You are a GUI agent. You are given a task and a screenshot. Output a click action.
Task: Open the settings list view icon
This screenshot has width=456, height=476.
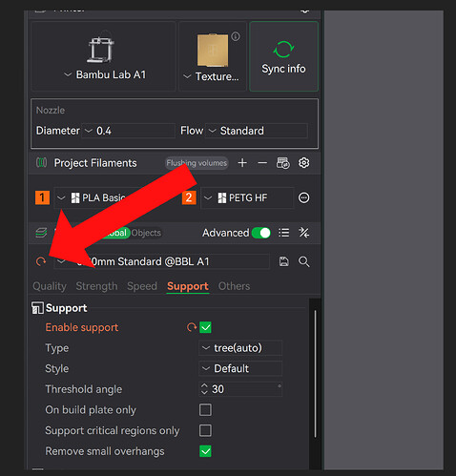(x=283, y=233)
